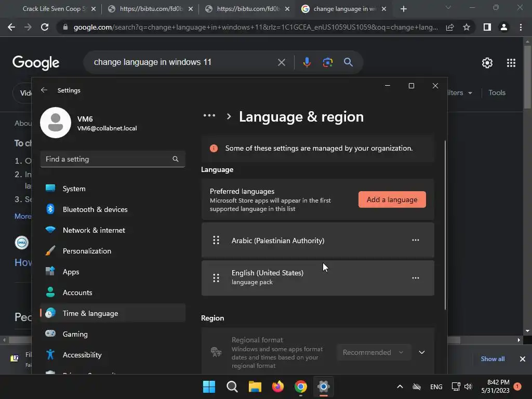This screenshot has width=532, height=399.
Task: Search by image with Google Lens
Action: tap(327, 62)
